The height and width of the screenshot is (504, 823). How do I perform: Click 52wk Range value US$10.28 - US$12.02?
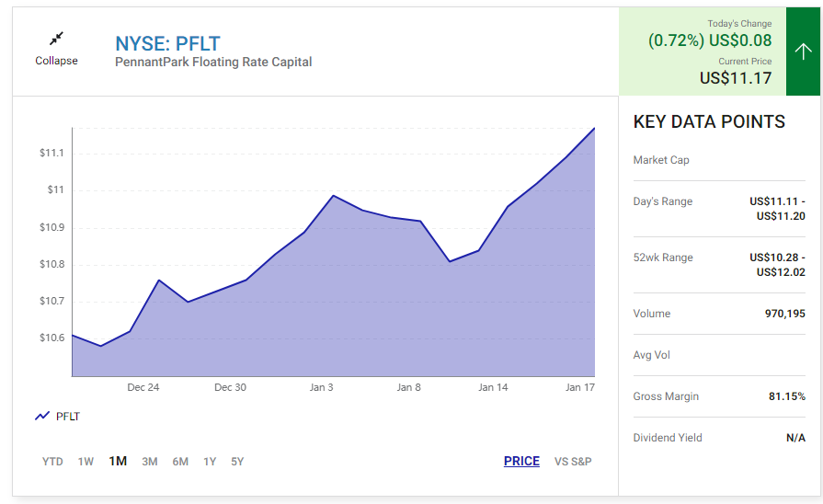[777, 265]
